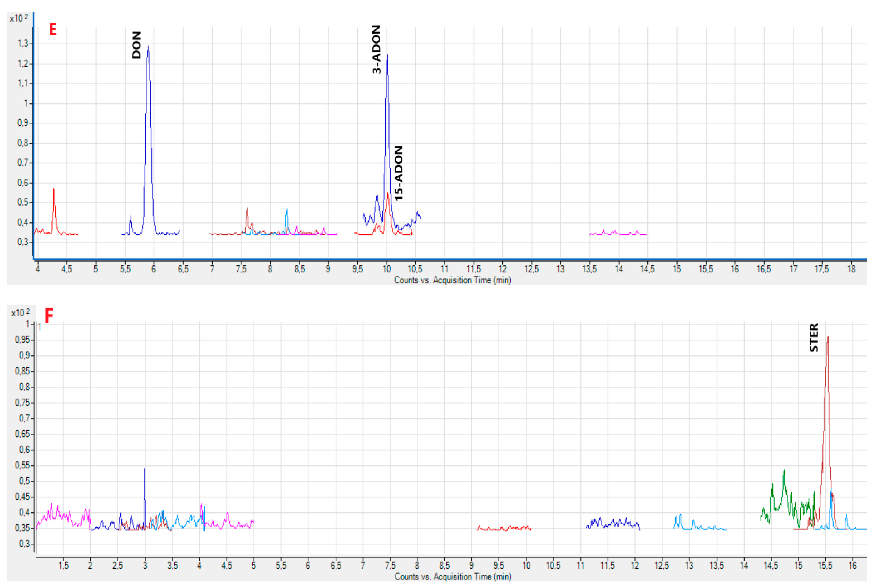This screenshot has height=588, width=878.
Task: Click lower chart x-axis title text
Action: point(453,576)
